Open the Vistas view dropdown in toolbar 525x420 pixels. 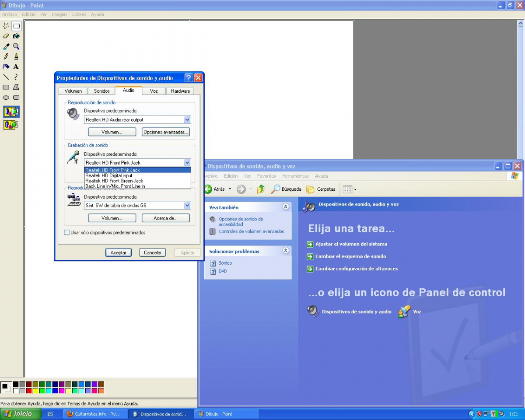(x=350, y=189)
